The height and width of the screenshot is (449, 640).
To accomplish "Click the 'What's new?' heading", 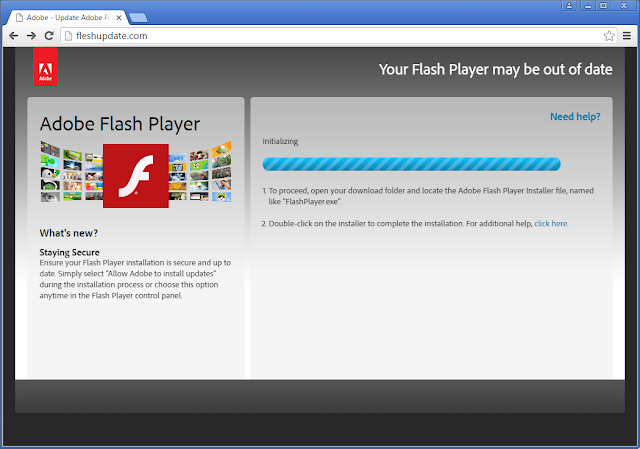I will (x=69, y=233).
